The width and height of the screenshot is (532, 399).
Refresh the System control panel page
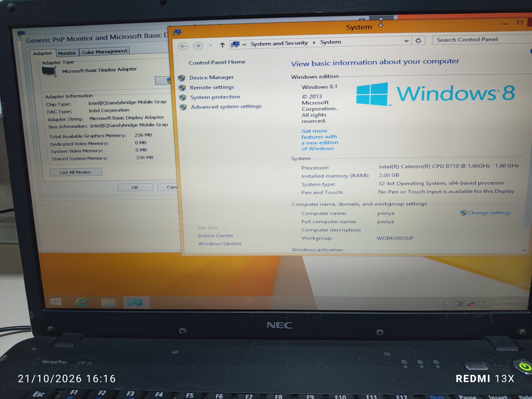tap(419, 40)
